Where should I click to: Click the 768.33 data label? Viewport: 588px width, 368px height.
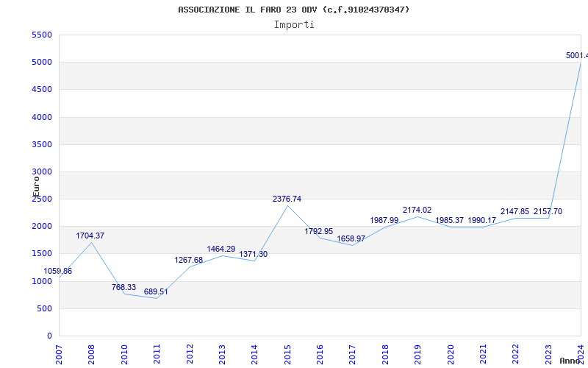(123, 287)
